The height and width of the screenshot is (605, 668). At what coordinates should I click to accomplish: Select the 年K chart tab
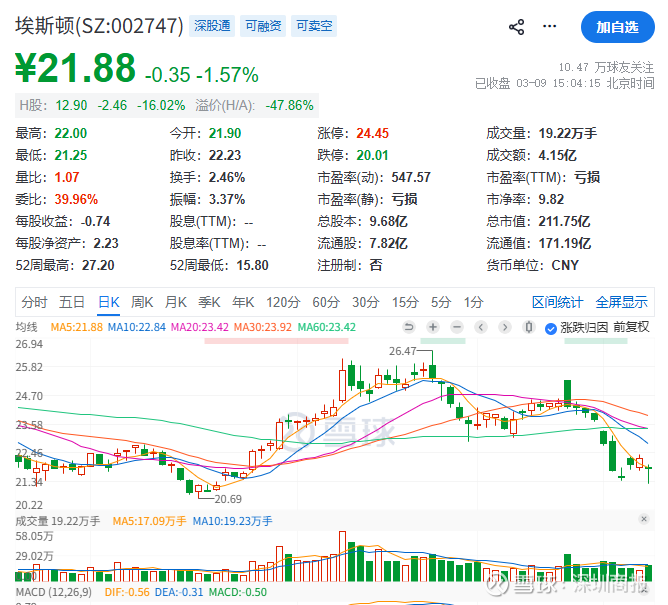pos(243,302)
